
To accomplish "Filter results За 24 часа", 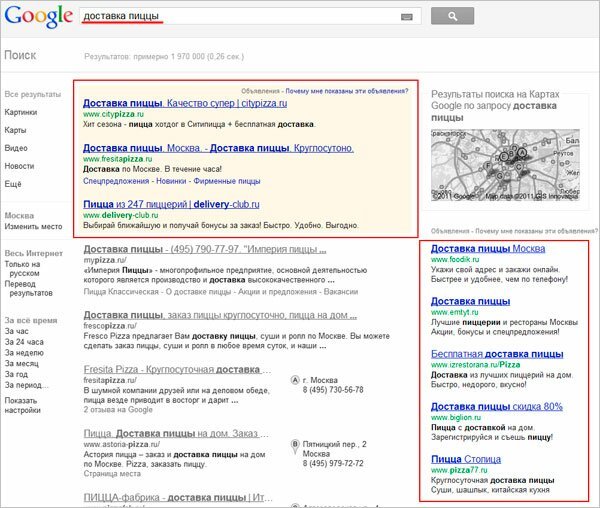I will (24, 342).
